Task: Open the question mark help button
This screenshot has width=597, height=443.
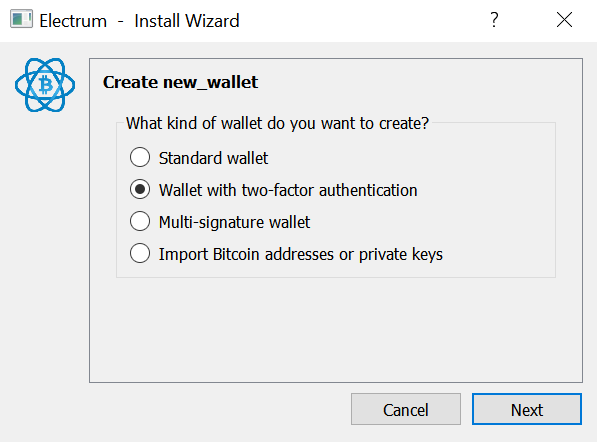Action: coord(494,20)
